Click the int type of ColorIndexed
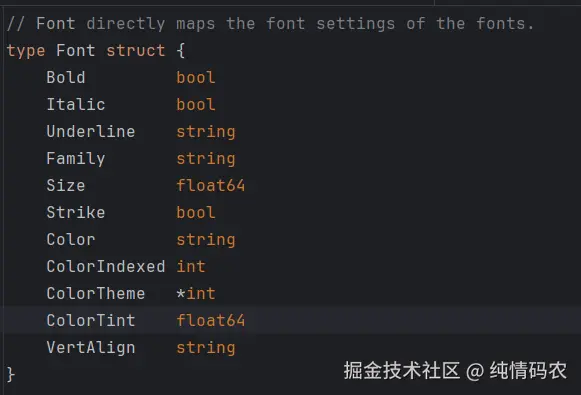Image resolution: width=581 pixels, height=395 pixels. click(x=191, y=266)
